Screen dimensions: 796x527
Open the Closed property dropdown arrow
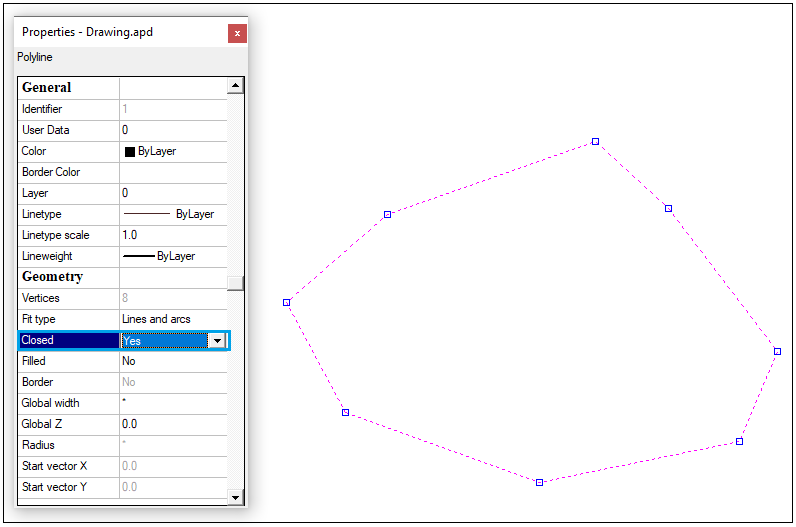[x=216, y=341]
